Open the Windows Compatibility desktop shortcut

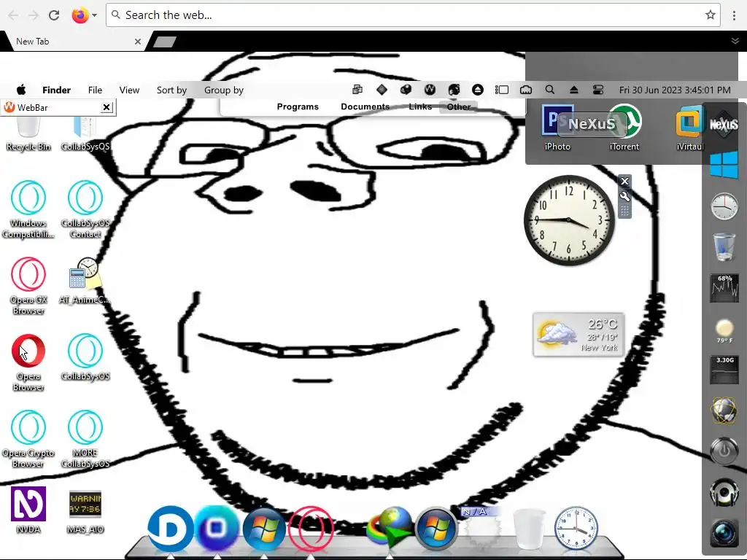28,209
